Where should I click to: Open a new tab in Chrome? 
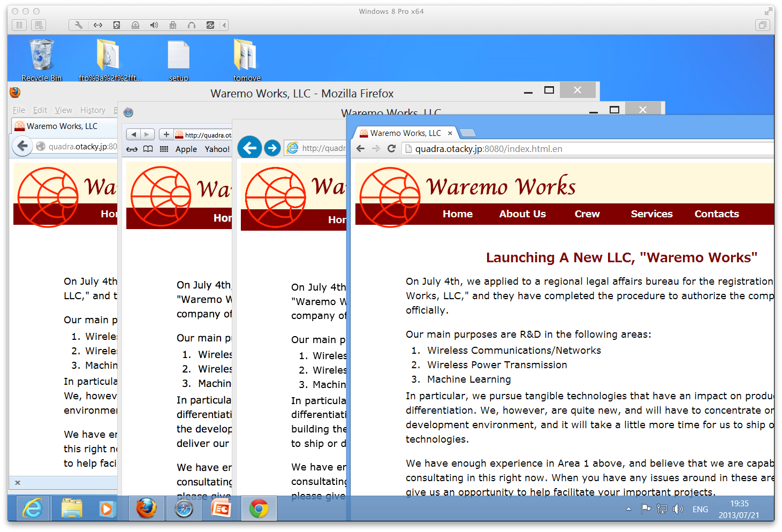[x=468, y=133]
